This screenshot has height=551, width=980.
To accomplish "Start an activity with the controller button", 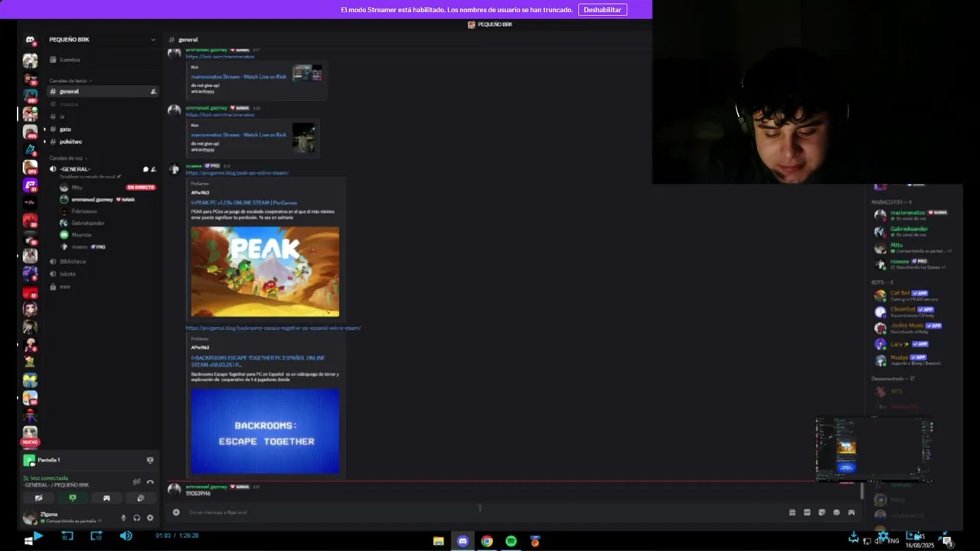I will coord(106,498).
